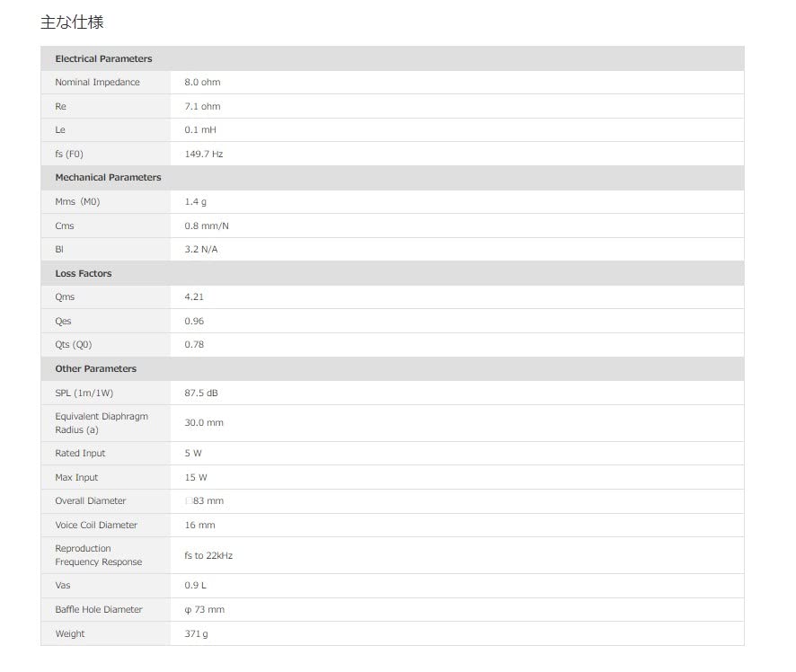Select the 149.7 Hz fs value
The height and width of the screenshot is (672, 796).
[203, 154]
